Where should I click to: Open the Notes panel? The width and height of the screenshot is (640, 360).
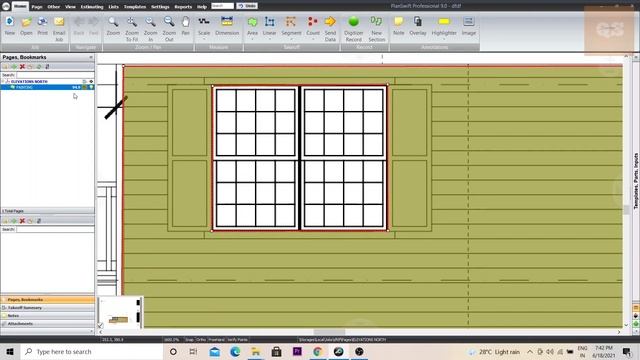pyautogui.click(x=47, y=316)
